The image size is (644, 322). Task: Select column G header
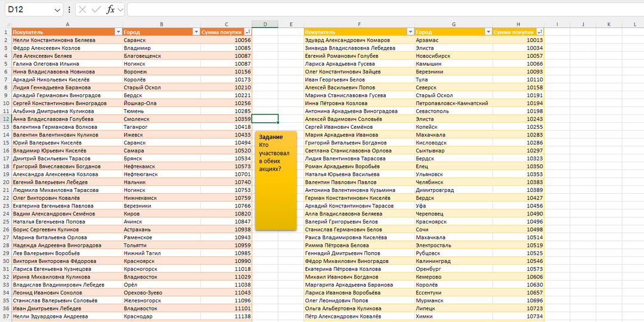[454, 24]
